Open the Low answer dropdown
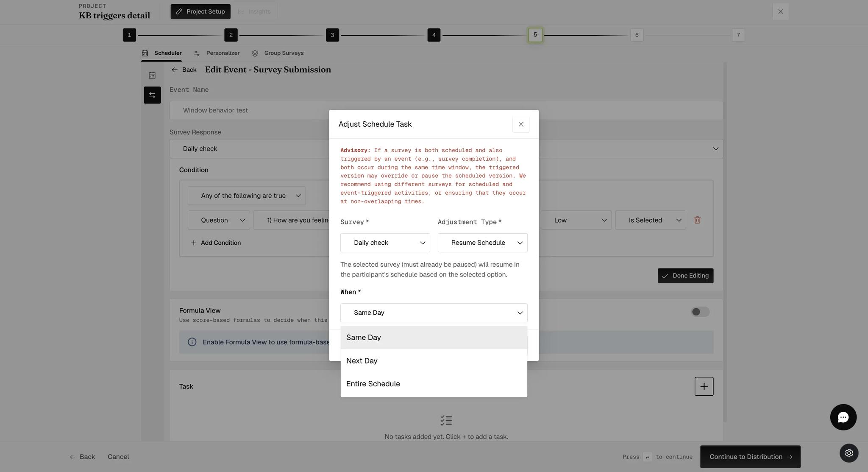Screen dimensions: 868x472 coord(576,220)
